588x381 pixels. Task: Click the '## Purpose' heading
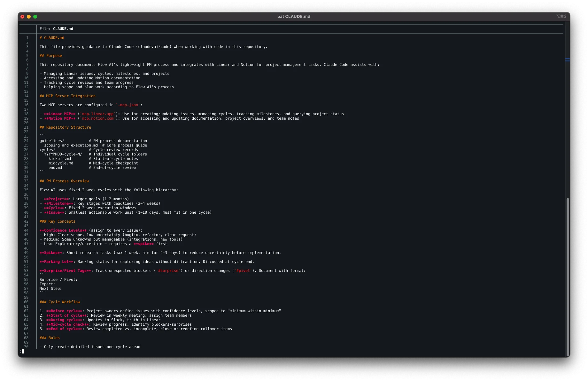point(51,56)
